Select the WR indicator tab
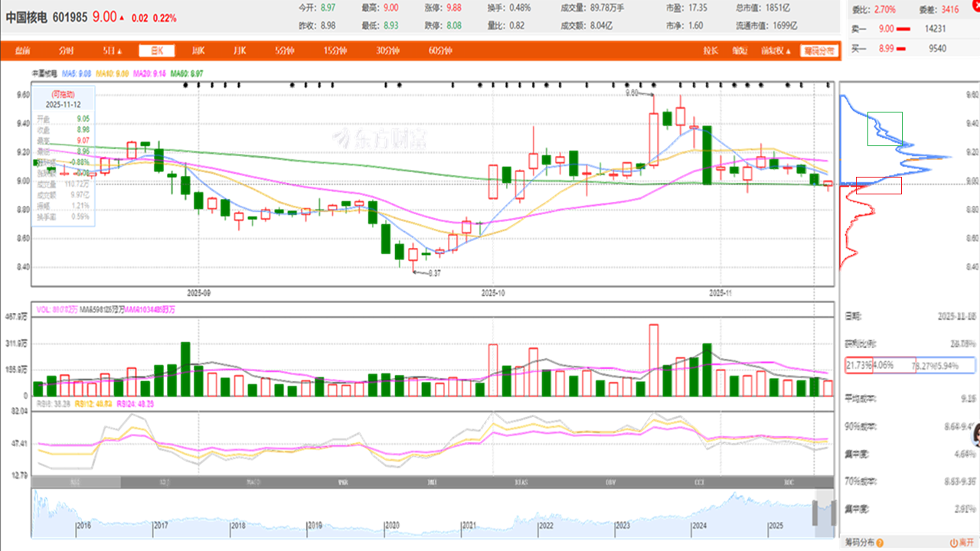The height and width of the screenshot is (551, 980). [x=342, y=482]
